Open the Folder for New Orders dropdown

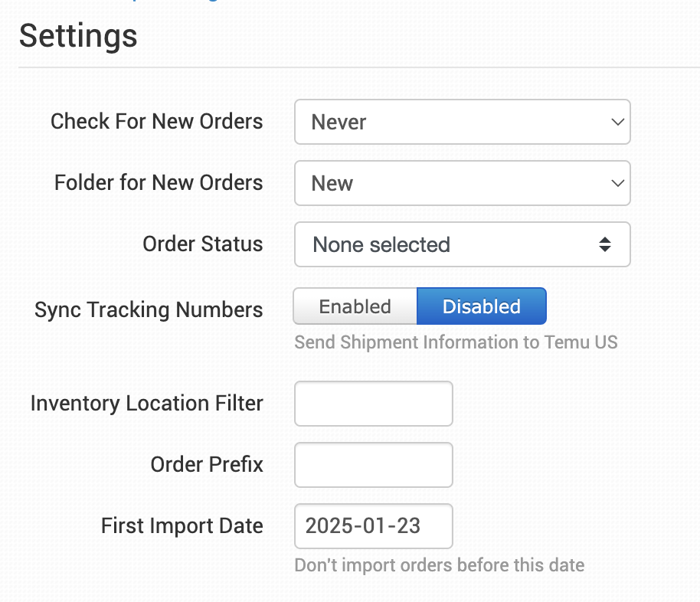[x=461, y=183]
